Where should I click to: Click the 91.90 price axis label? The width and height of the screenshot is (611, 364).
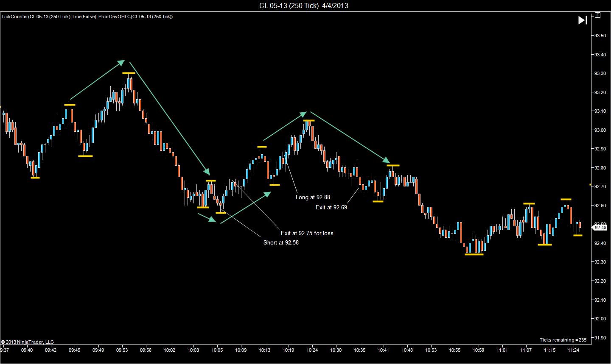point(600,338)
